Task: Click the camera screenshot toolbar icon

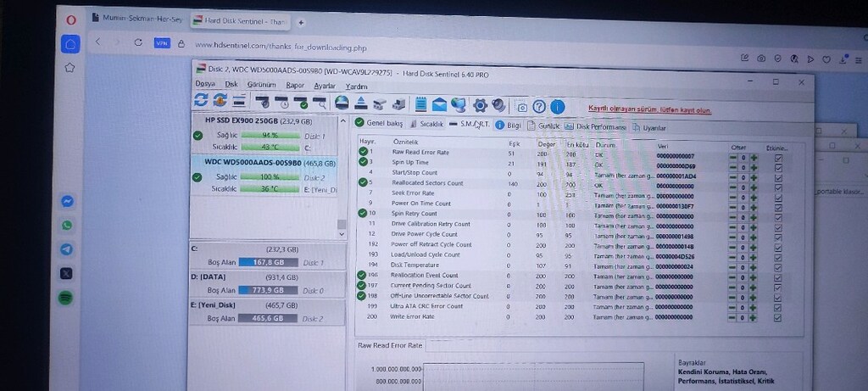Action: point(521,106)
